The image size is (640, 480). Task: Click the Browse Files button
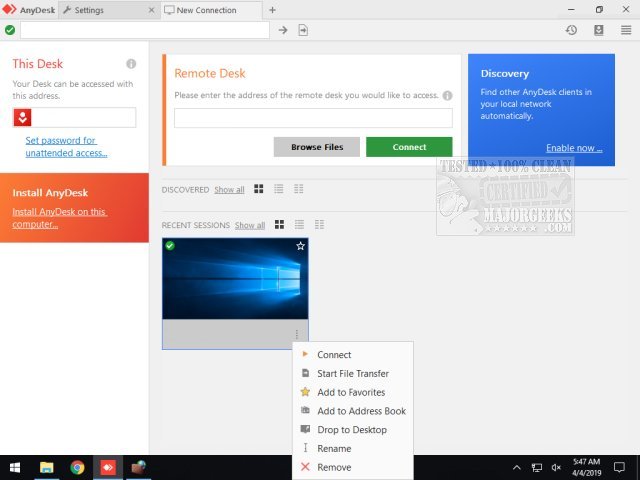317,147
